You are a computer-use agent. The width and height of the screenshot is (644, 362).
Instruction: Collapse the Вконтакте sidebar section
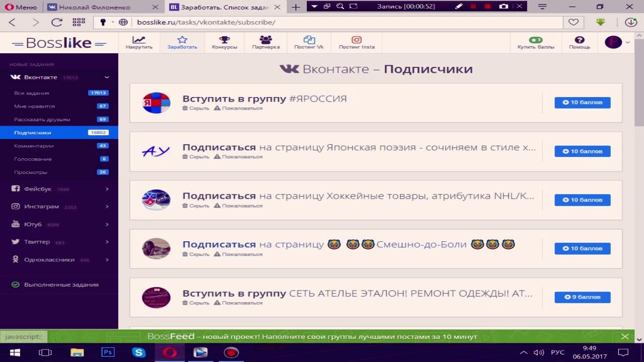pos(107,77)
